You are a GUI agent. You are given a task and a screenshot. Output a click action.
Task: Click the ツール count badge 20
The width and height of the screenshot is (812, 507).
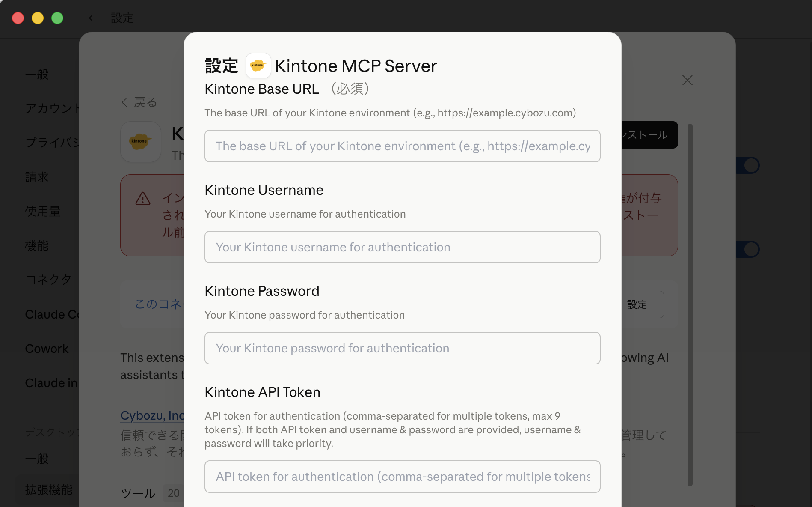pos(173,493)
